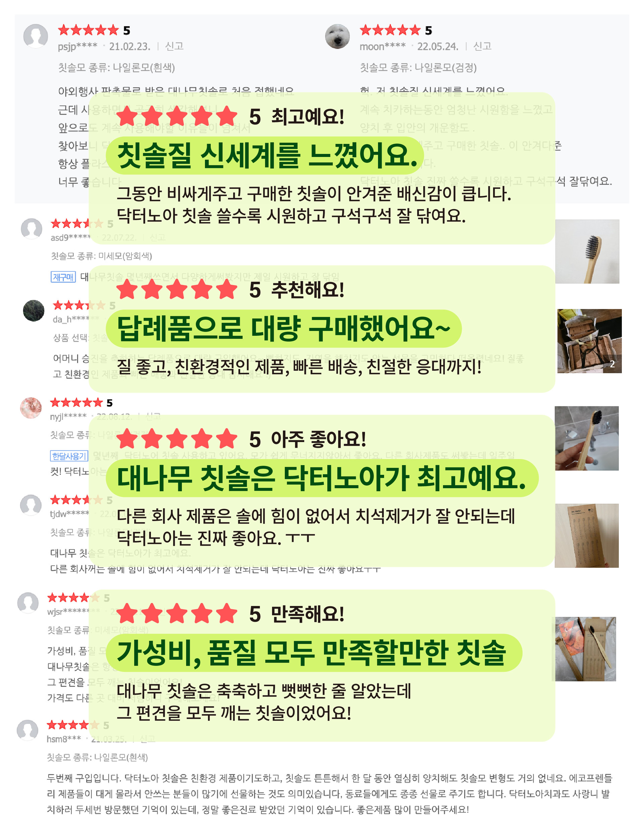
Task: Click moon**** dog profile picture
Action: (337, 36)
